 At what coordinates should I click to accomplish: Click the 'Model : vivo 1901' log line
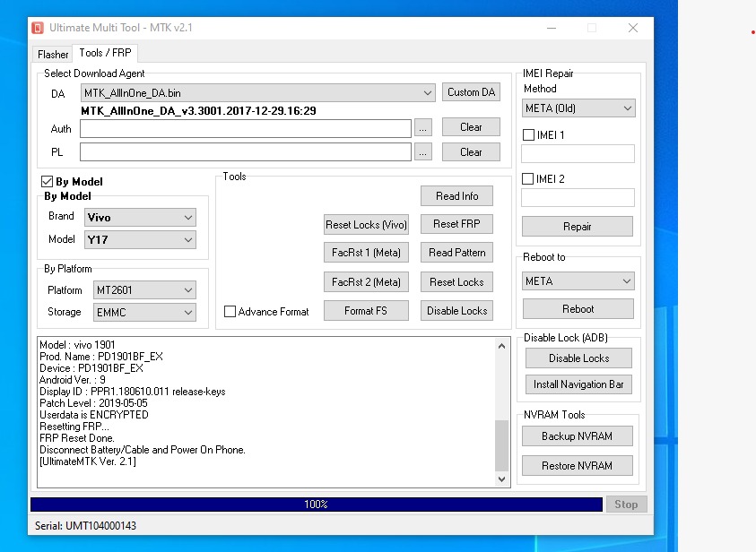pyautogui.click(x=78, y=345)
